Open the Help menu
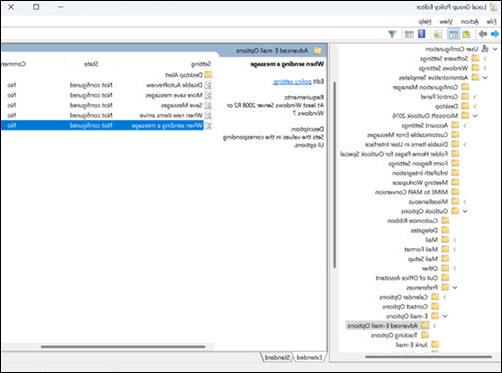 tap(425, 22)
